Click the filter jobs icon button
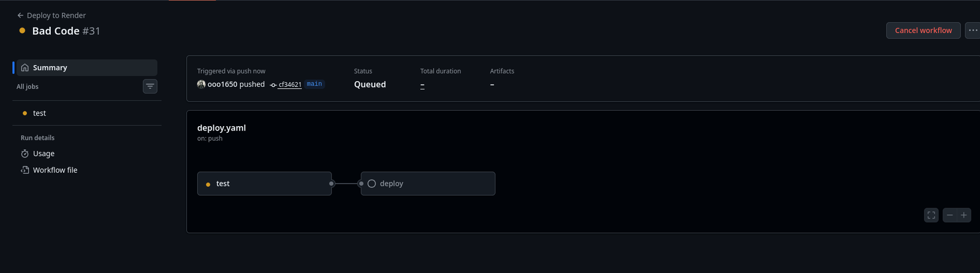This screenshot has width=980, height=273. click(150, 86)
